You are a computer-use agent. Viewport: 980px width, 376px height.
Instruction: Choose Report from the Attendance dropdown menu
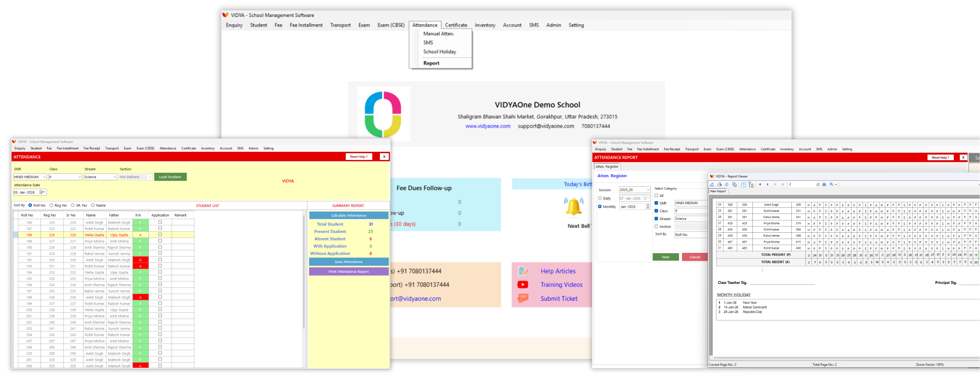(431, 63)
